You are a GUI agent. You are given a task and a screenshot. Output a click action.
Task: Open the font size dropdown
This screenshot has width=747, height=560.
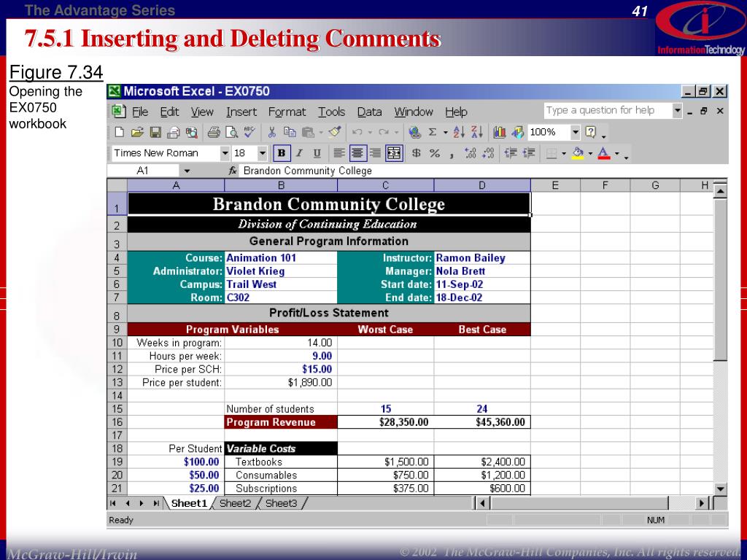tap(262, 153)
